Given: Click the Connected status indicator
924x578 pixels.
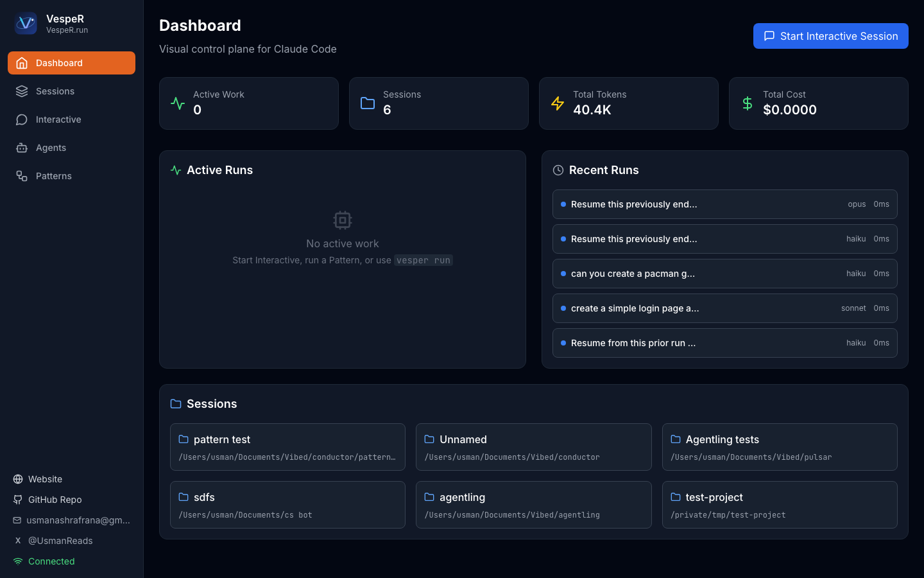Looking at the screenshot, I should tap(44, 561).
